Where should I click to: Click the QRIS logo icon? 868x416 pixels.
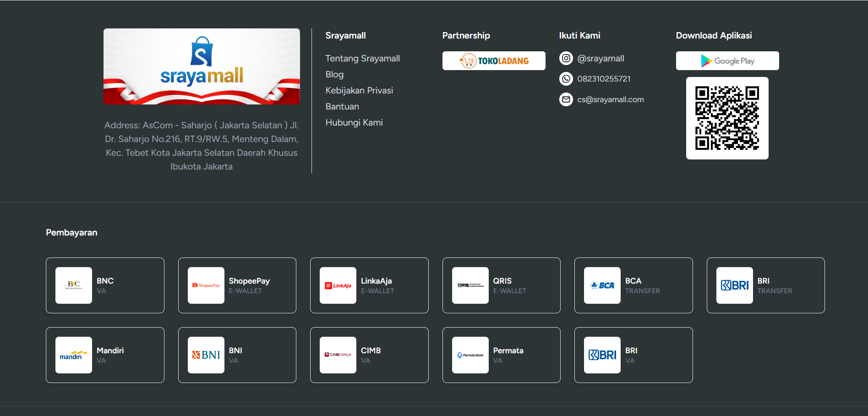pyautogui.click(x=470, y=285)
